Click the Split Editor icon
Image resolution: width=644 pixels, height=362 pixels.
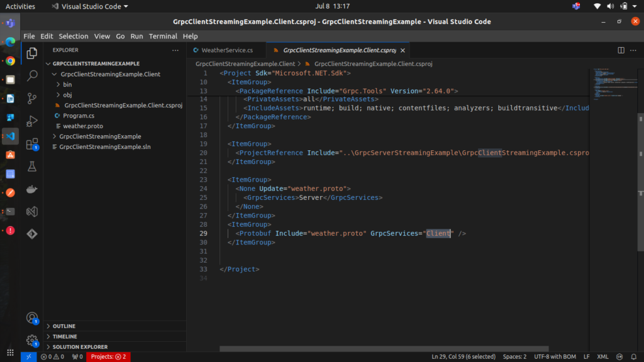click(621, 50)
